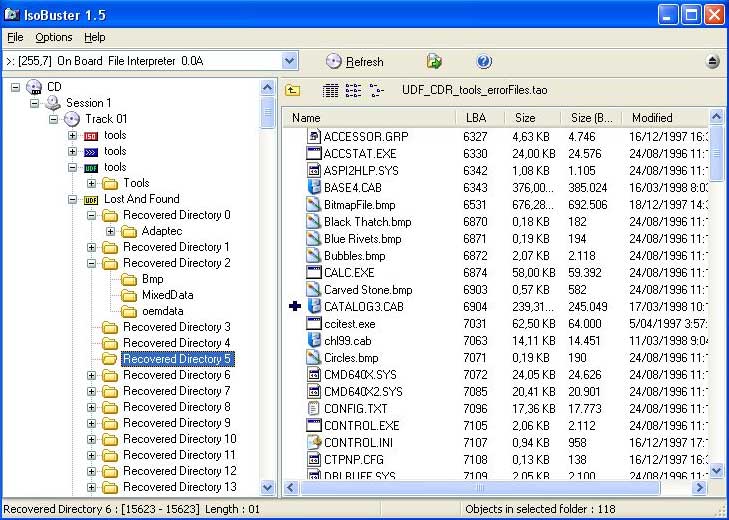
Task: Sort by the Size column header
Action: point(533,118)
